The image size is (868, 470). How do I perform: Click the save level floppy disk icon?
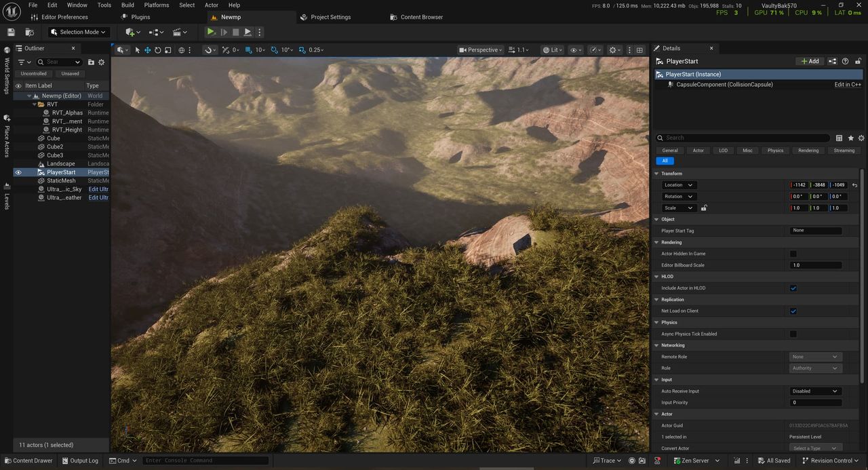[11, 32]
